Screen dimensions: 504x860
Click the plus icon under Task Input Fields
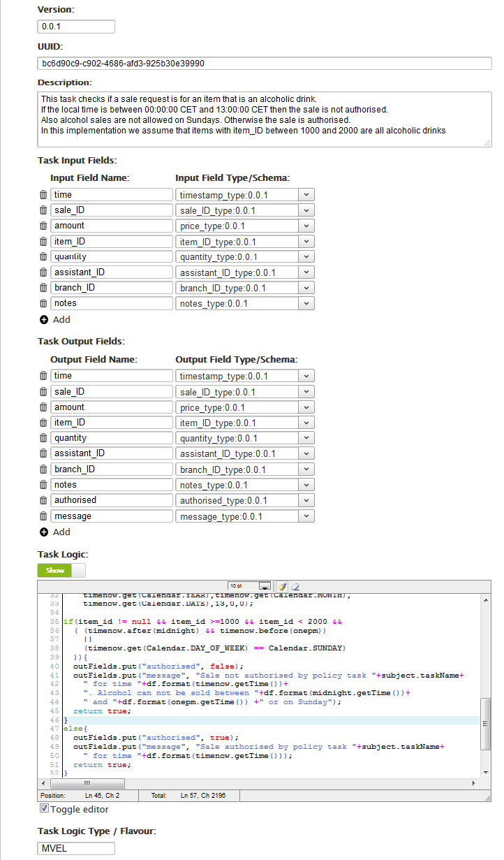pyautogui.click(x=44, y=319)
